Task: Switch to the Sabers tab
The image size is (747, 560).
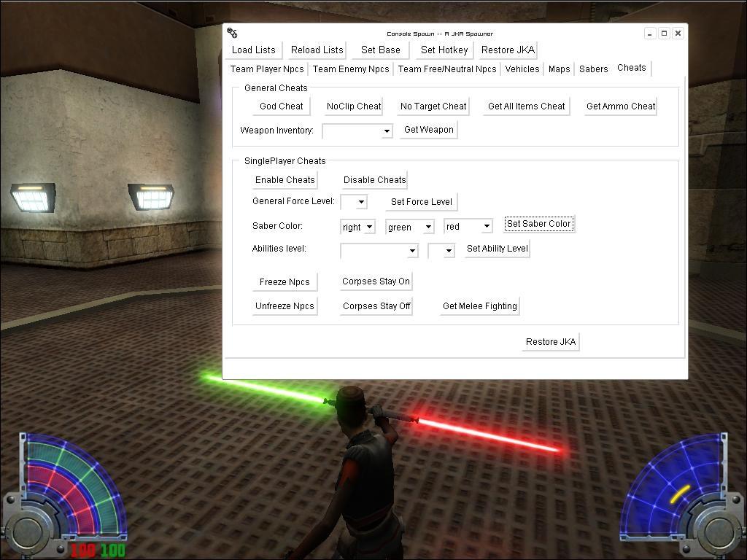Action: point(593,69)
